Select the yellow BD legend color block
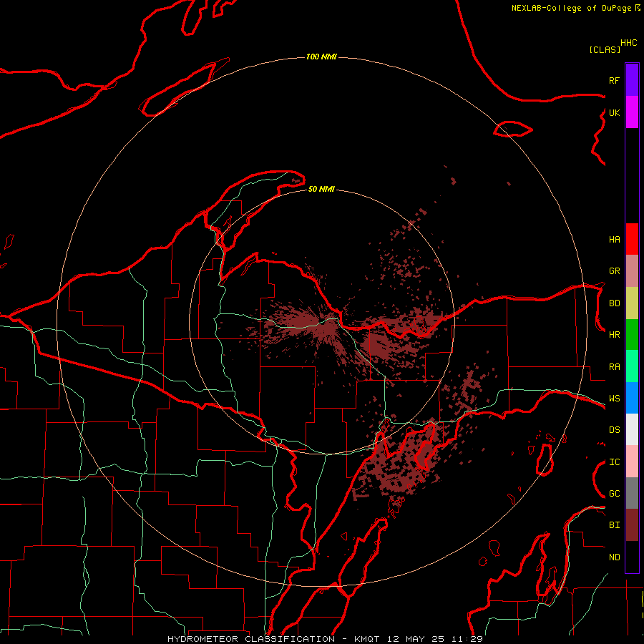The height and width of the screenshot is (644, 644). pyautogui.click(x=632, y=303)
